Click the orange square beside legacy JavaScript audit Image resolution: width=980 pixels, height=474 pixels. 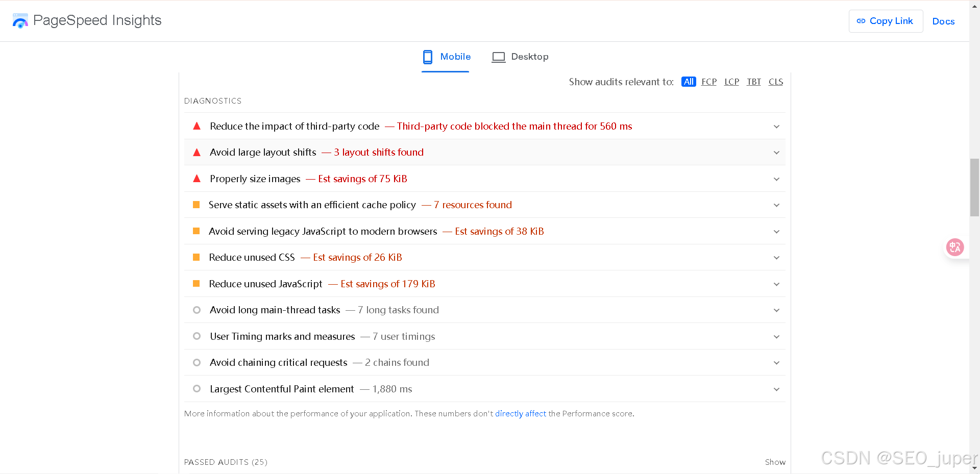196,231
